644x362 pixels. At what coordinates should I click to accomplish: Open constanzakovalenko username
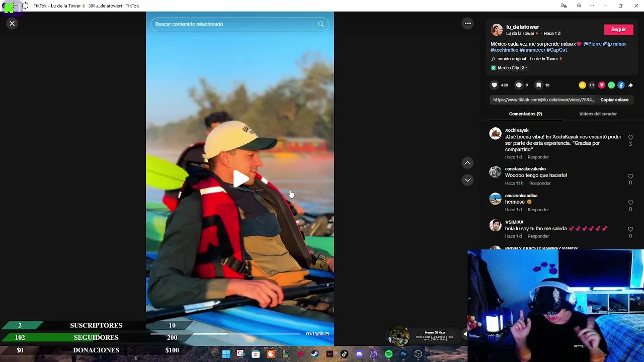click(x=525, y=169)
